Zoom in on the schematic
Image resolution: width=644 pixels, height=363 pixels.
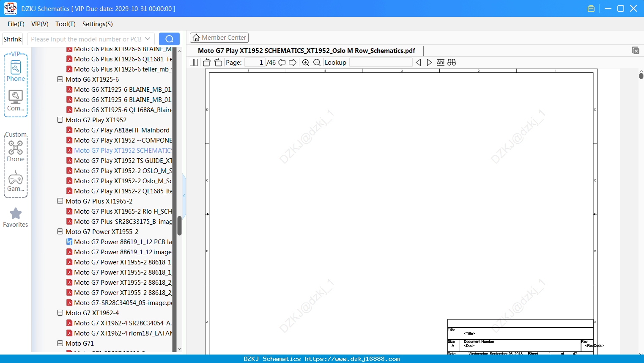point(306,63)
